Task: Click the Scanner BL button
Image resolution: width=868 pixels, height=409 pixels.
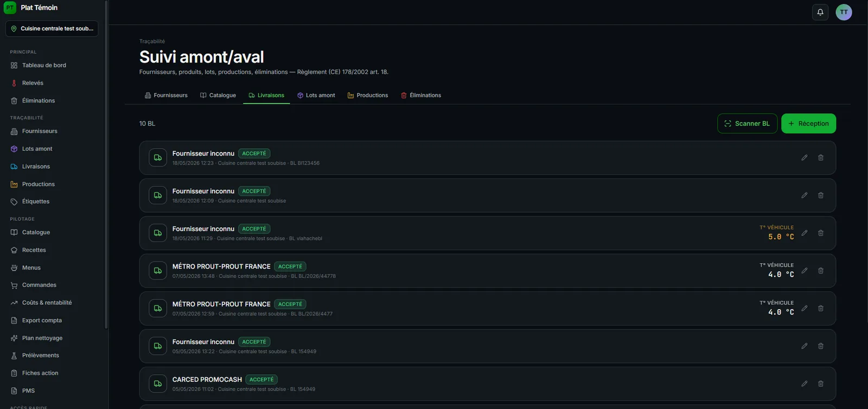Action: point(747,124)
